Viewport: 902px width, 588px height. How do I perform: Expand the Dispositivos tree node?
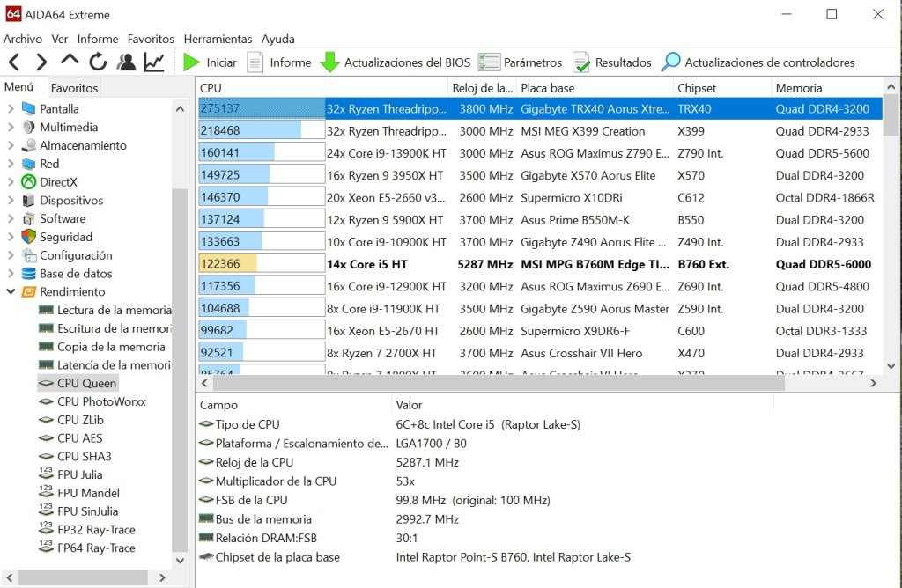coord(11,201)
